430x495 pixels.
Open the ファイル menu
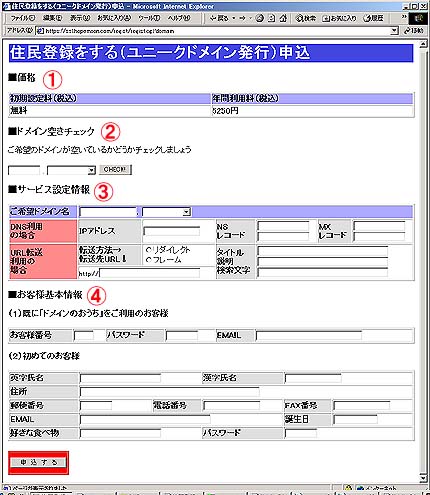pos(23,18)
